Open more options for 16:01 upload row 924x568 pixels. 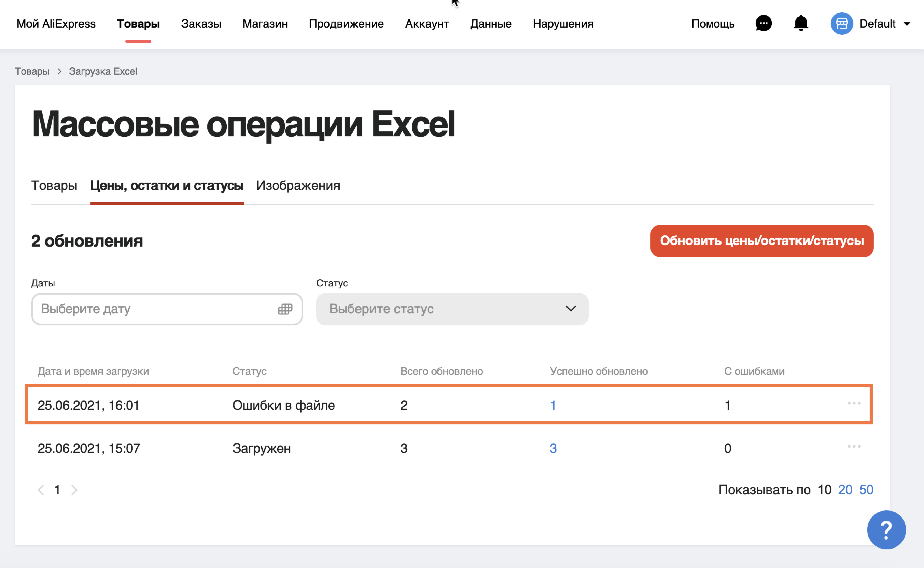854,403
